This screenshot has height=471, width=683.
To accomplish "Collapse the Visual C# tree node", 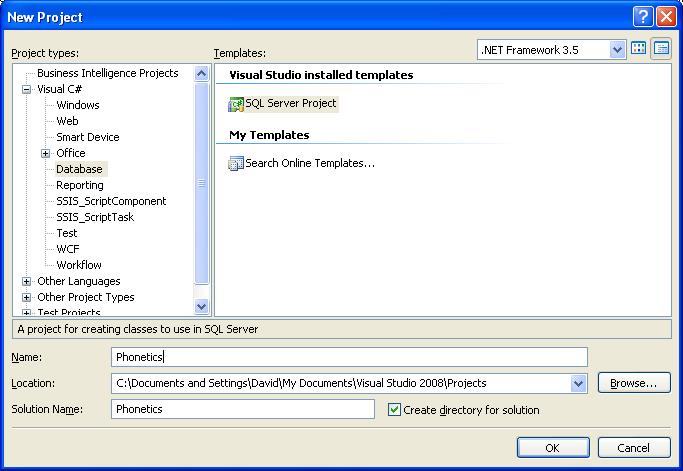I will pyautogui.click(x=27, y=89).
